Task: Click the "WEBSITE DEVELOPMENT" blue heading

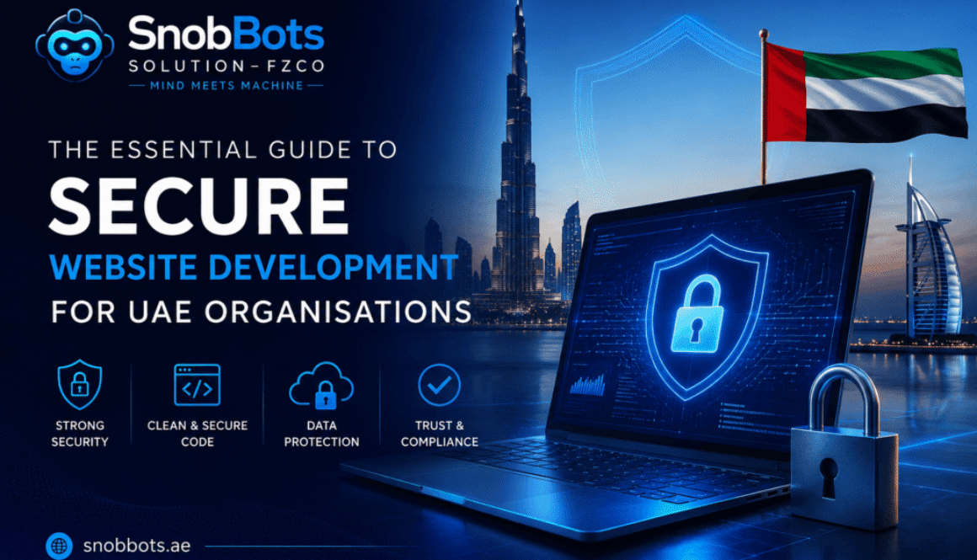Action: (x=254, y=267)
